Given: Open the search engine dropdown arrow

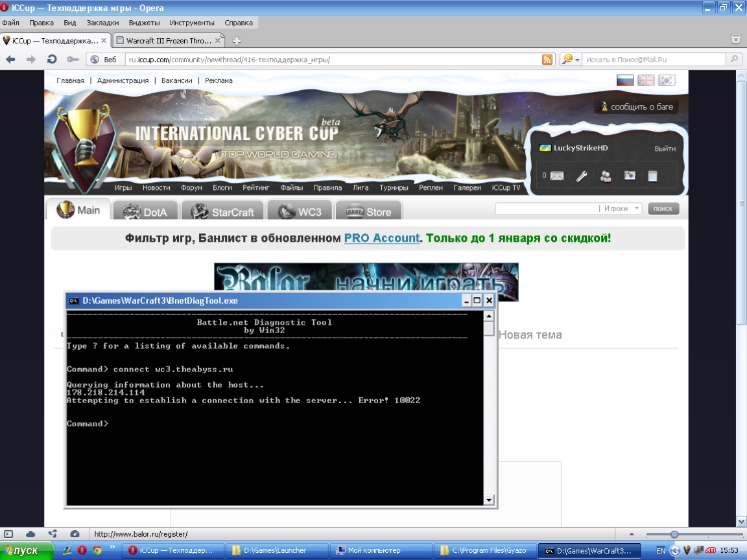Looking at the screenshot, I should pyautogui.click(x=578, y=60).
